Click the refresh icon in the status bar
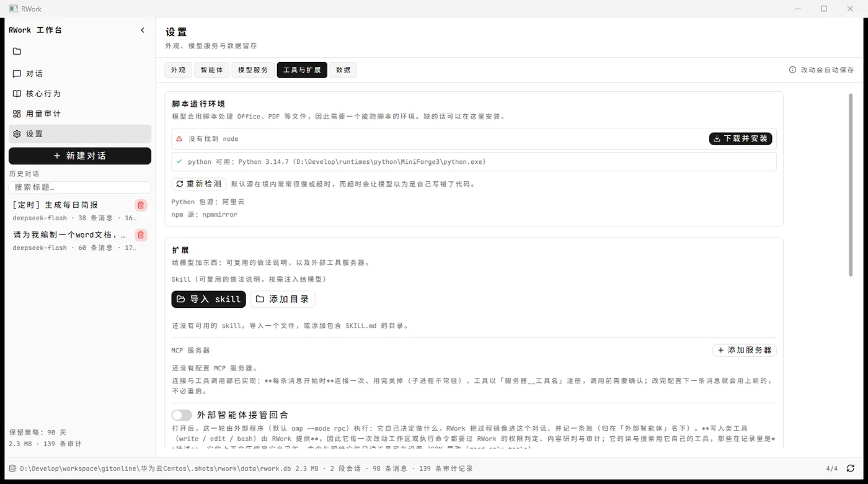 [x=851, y=468]
